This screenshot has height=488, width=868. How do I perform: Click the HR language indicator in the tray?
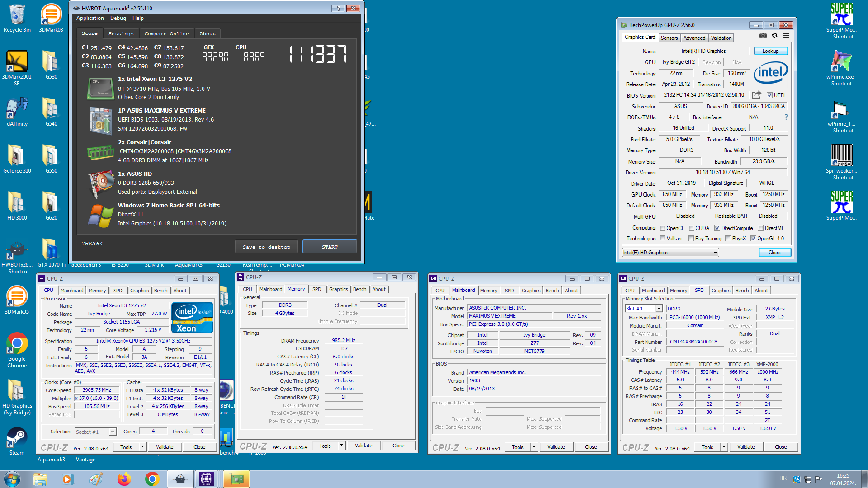tap(783, 478)
